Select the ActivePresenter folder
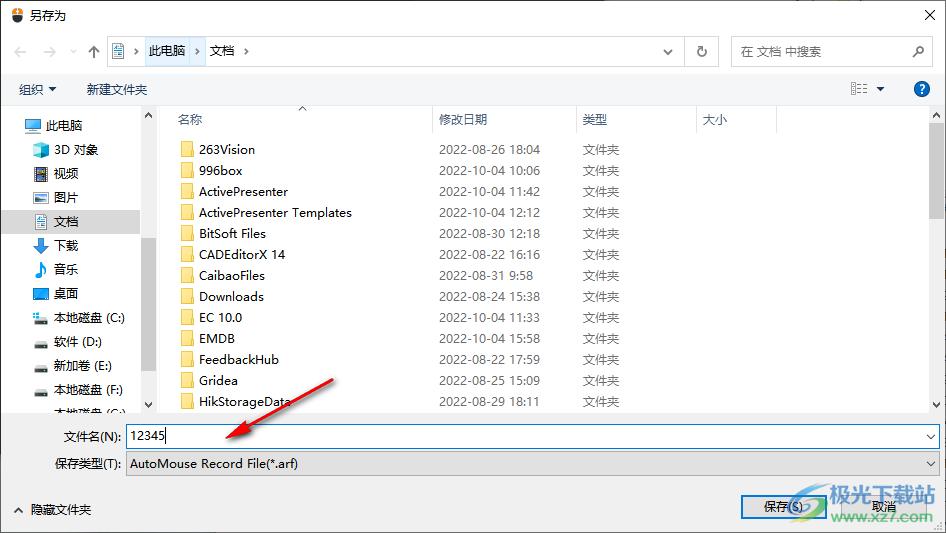This screenshot has height=533, width=946. [x=243, y=192]
